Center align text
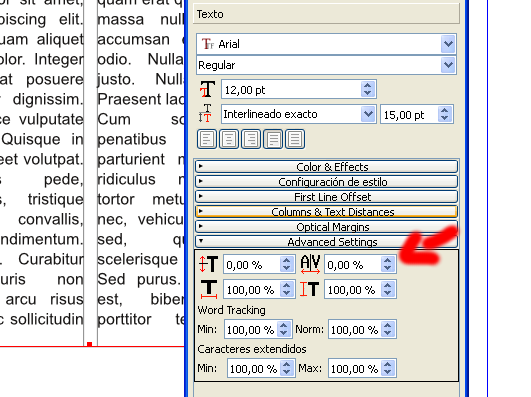Screen dimensions: 531x397 [x=229, y=139]
